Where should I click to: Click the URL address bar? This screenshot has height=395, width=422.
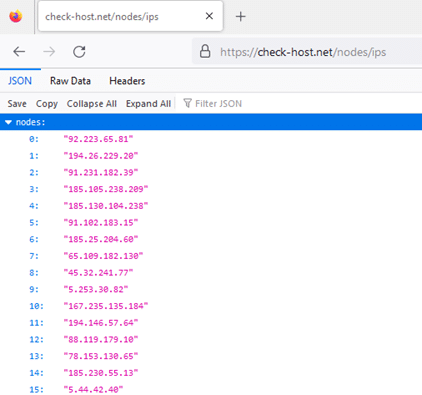[307, 52]
